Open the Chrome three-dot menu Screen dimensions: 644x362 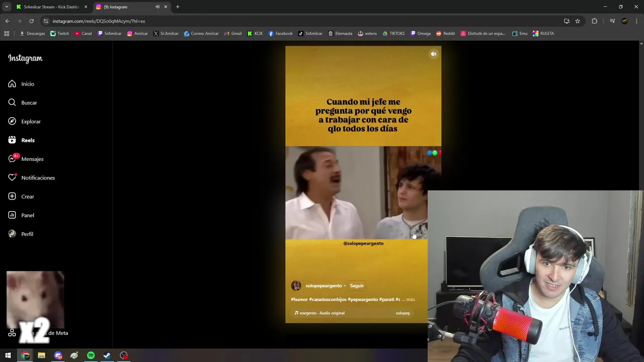(x=637, y=21)
